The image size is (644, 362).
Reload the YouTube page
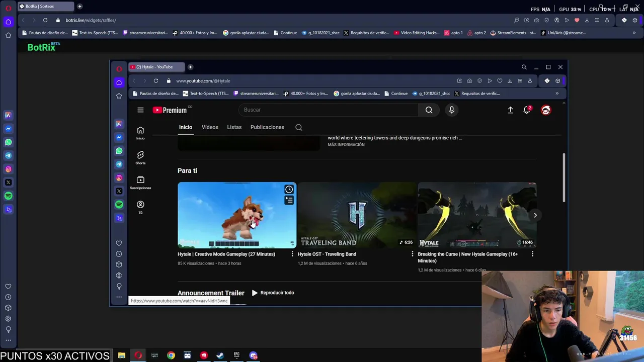156,81
